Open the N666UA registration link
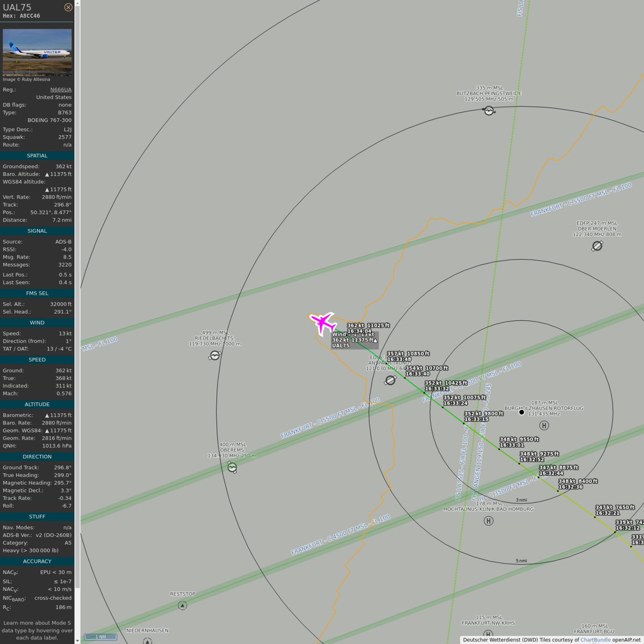The height and width of the screenshot is (644, 644). (60, 89)
